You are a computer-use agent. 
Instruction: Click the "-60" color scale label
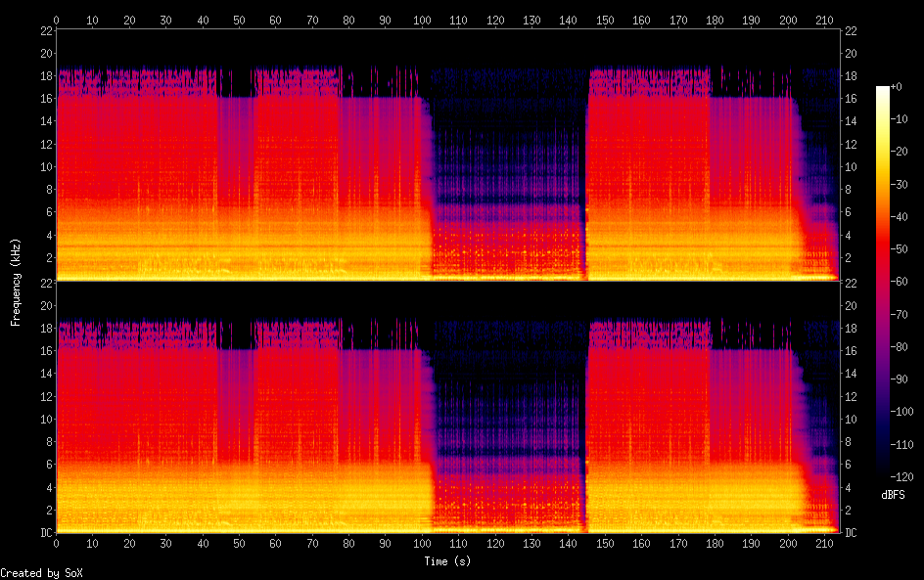(x=900, y=282)
